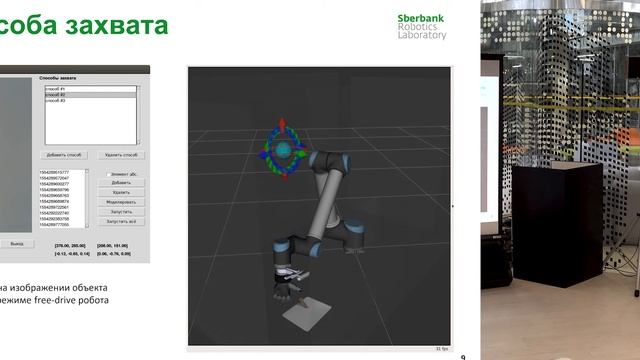Click green right arrow of interactive marker
Screen dimensions: 640x360
[x=302, y=153]
